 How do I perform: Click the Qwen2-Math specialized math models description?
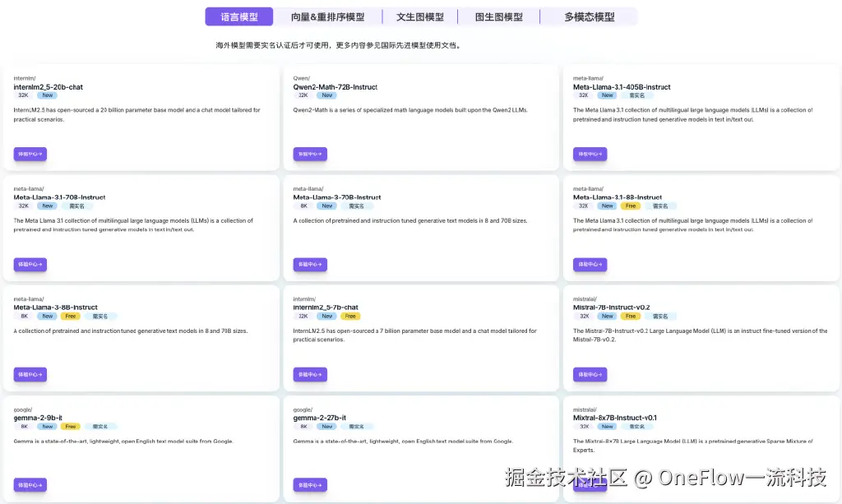click(x=410, y=110)
